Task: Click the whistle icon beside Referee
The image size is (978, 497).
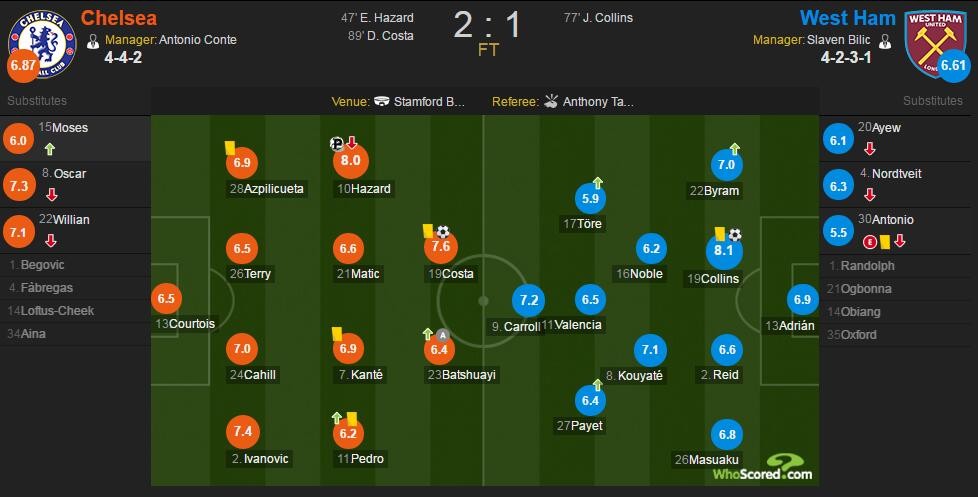Action: [x=551, y=101]
